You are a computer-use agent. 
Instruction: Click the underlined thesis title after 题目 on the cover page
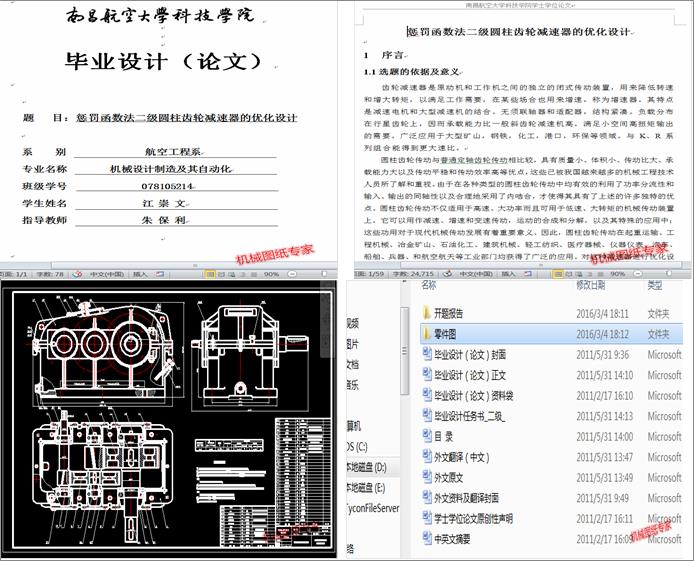pos(186,118)
